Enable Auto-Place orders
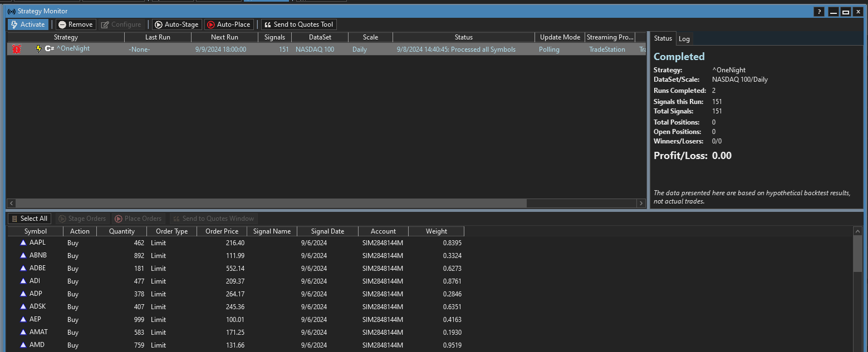The image size is (868, 352). [x=229, y=24]
